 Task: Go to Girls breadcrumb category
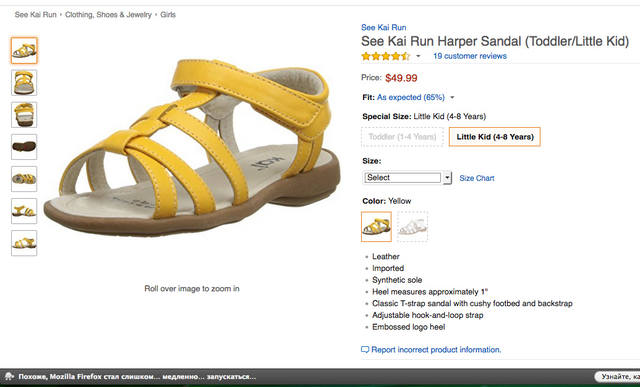point(168,15)
